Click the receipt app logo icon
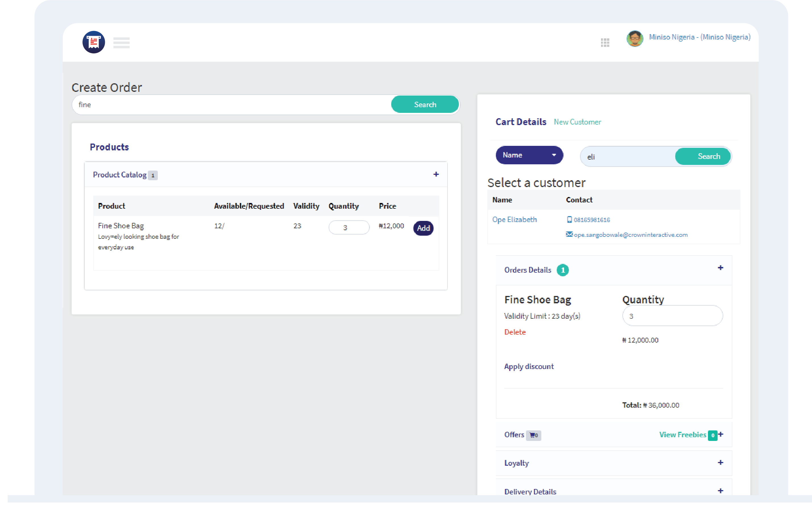 (x=94, y=42)
